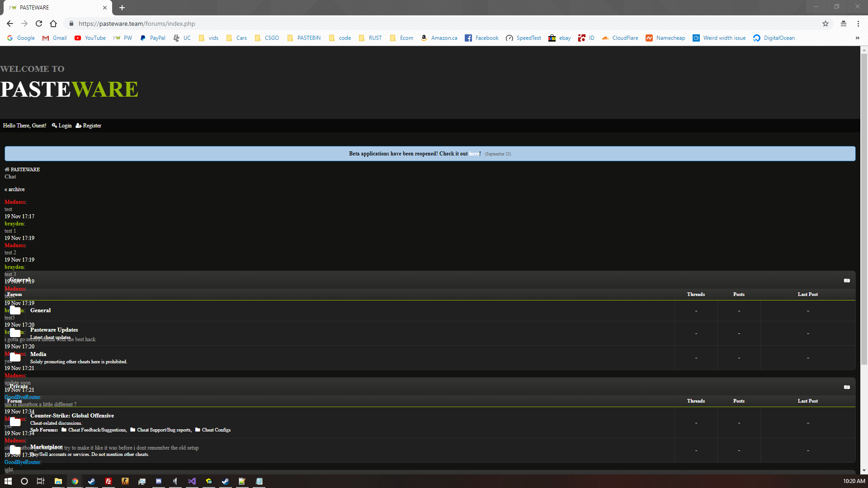Open the Weird width issue bookmark
The height and width of the screenshot is (488, 868).
tap(719, 38)
